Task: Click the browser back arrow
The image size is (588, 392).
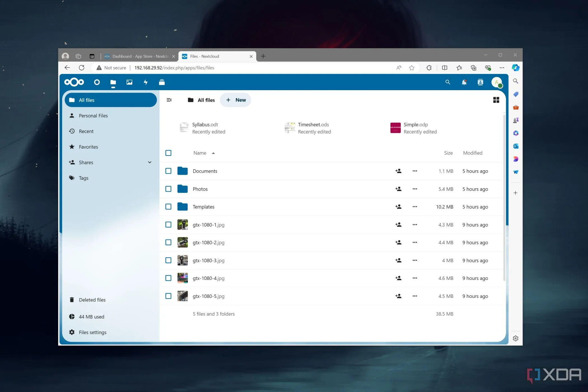Action: pyautogui.click(x=67, y=67)
